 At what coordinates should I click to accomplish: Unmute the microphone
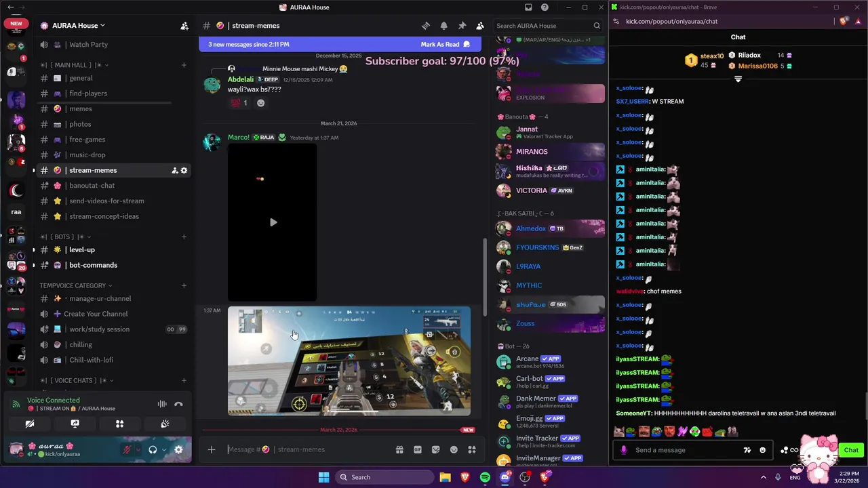coord(127,449)
